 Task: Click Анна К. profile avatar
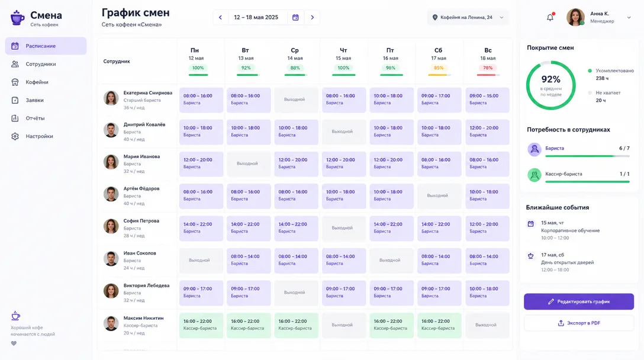coord(575,17)
